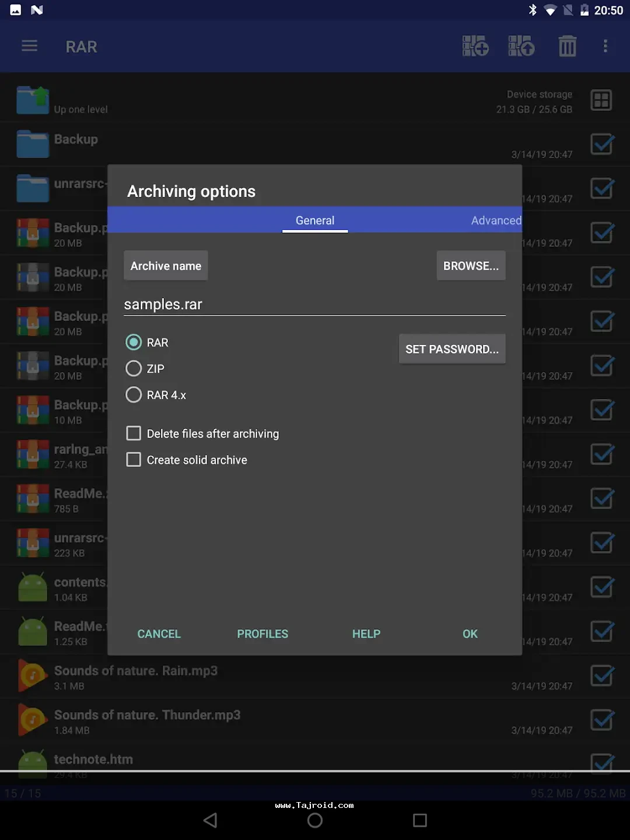Tap the extract archive toolbar icon

(x=521, y=46)
